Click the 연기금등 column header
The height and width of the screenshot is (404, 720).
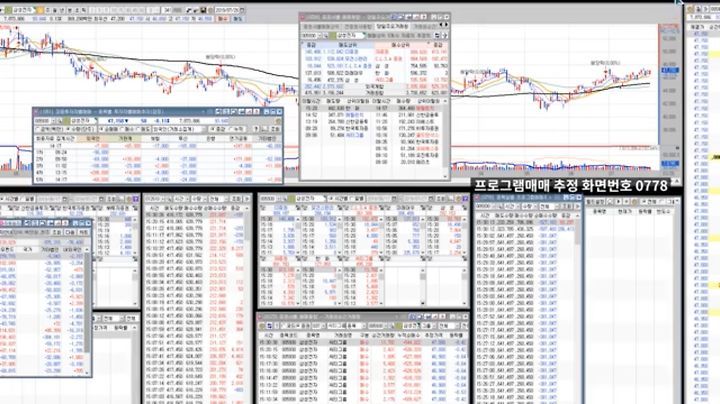(238, 139)
